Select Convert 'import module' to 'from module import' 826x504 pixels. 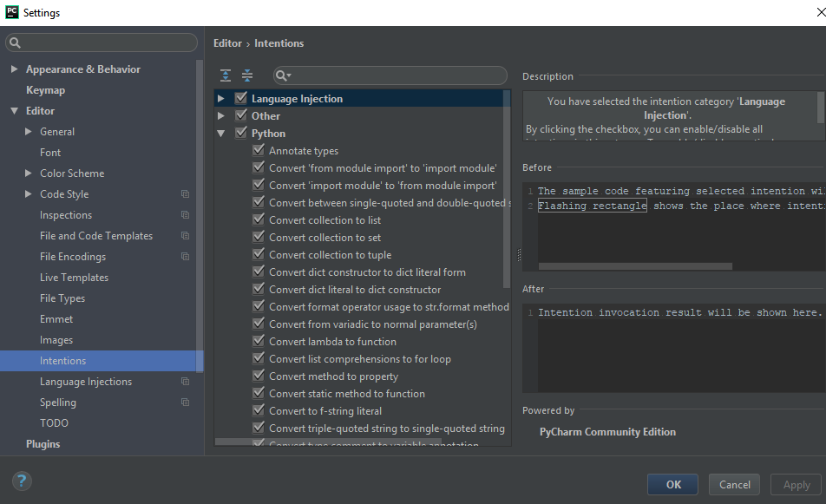[x=383, y=185]
